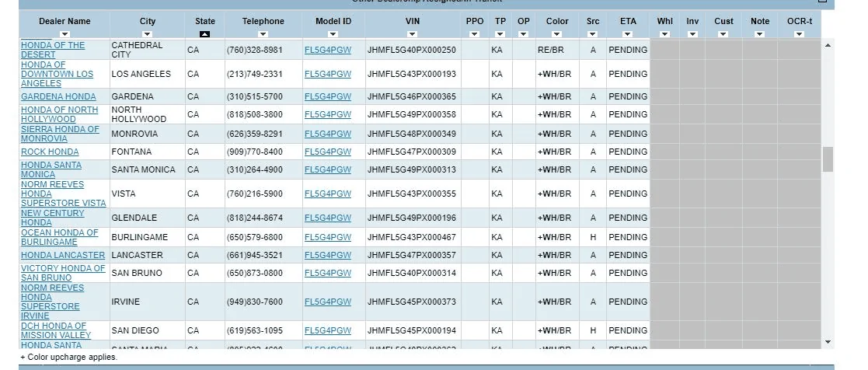The image size is (868, 370).
Task: Open Model ID link in Fontana row
Action: click(327, 152)
